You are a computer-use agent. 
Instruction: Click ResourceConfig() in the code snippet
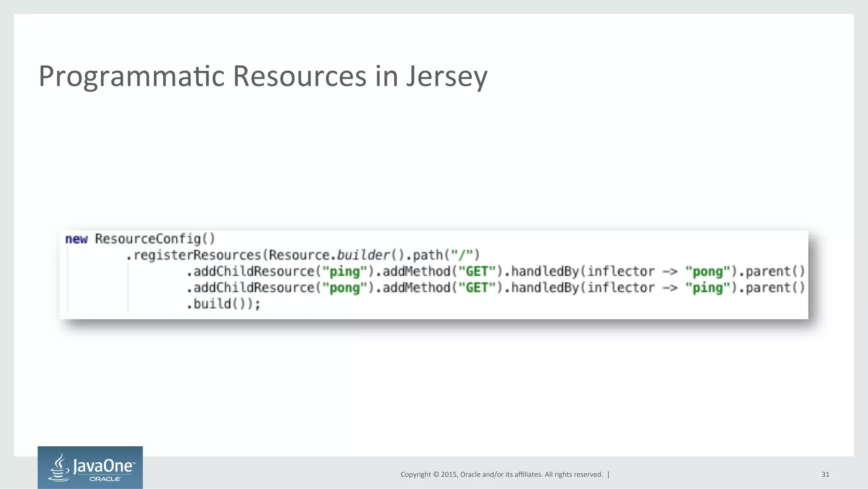[155, 239]
